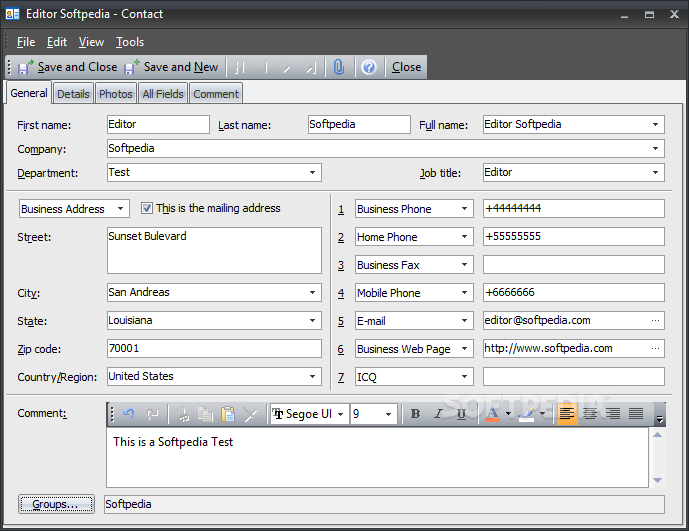689x531 pixels.
Task: Select the General tab
Action: point(29,93)
